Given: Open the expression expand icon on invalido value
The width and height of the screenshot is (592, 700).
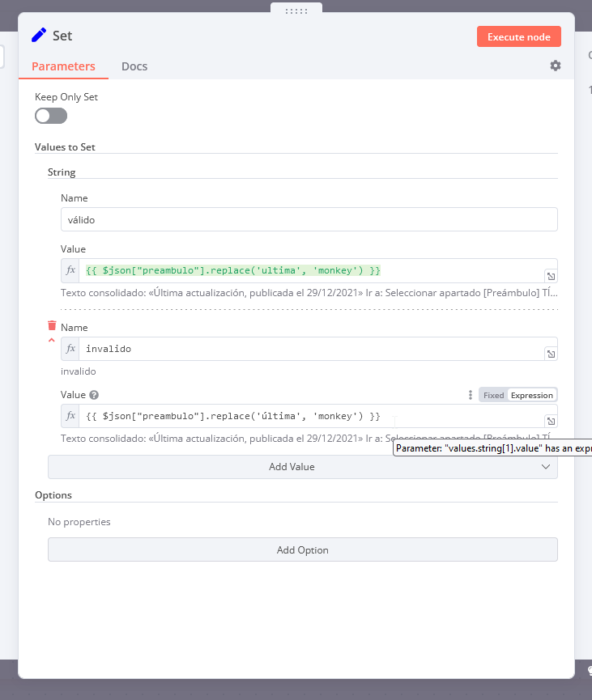Looking at the screenshot, I should pos(550,420).
